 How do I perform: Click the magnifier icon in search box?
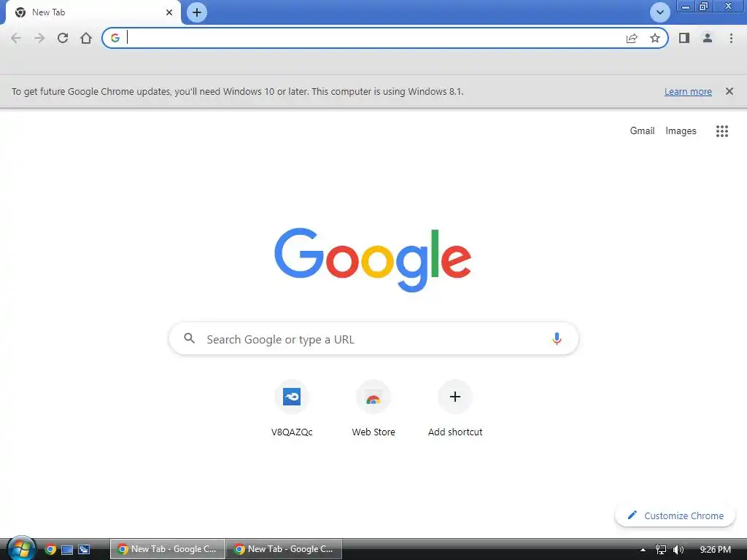click(x=190, y=338)
